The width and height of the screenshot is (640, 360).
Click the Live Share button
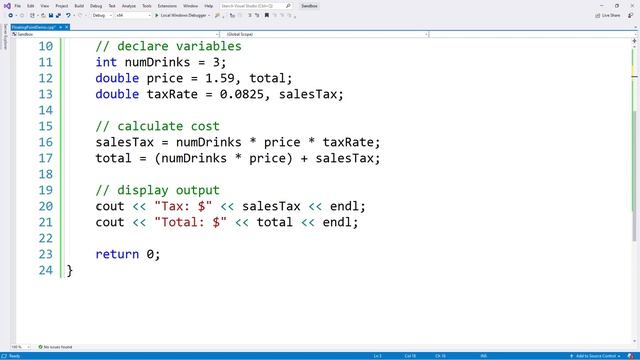[608, 16]
